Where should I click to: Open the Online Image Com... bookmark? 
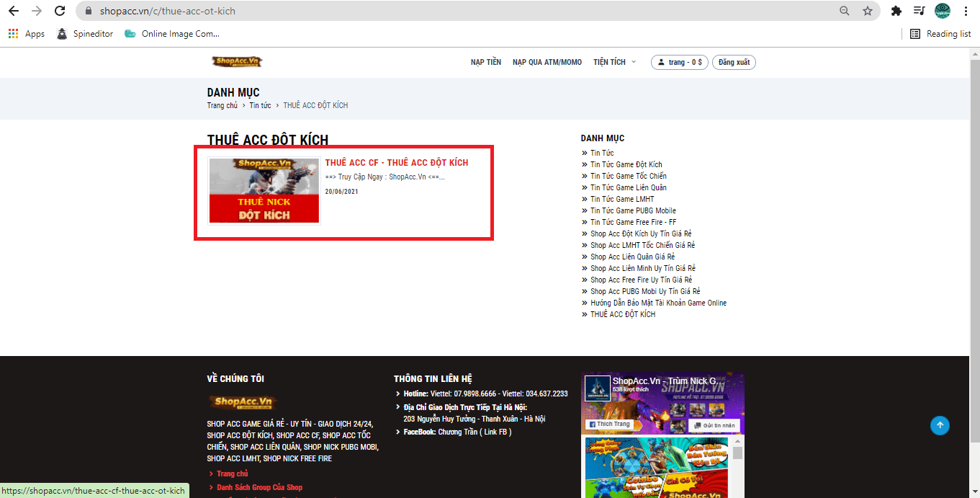coord(172,34)
